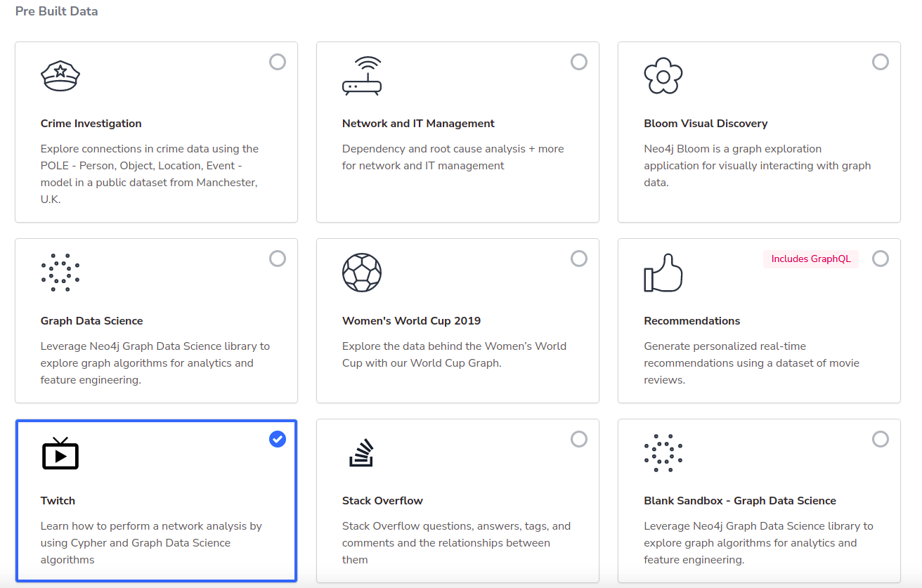Screen dimensions: 922x588
Task: Click the Twitch title text
Action: click(58, 501)
